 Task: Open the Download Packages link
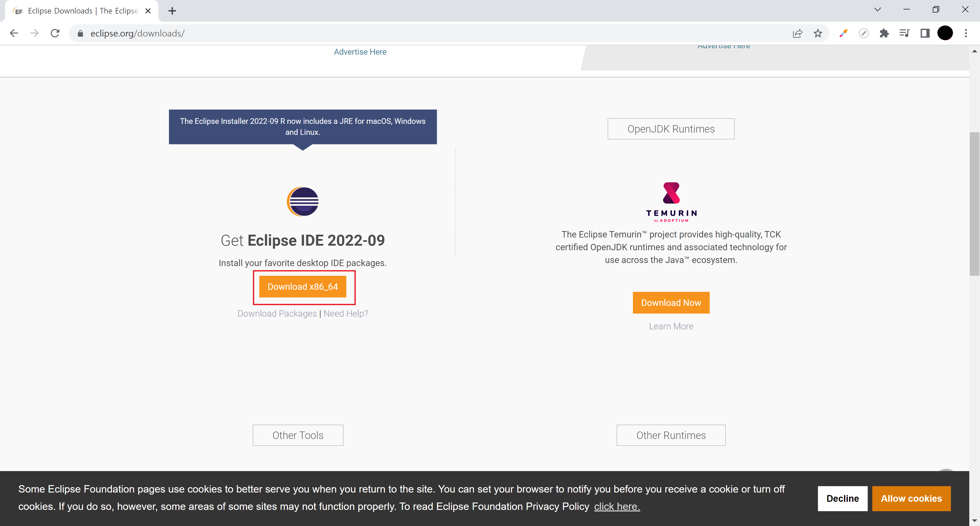point(277,313)
